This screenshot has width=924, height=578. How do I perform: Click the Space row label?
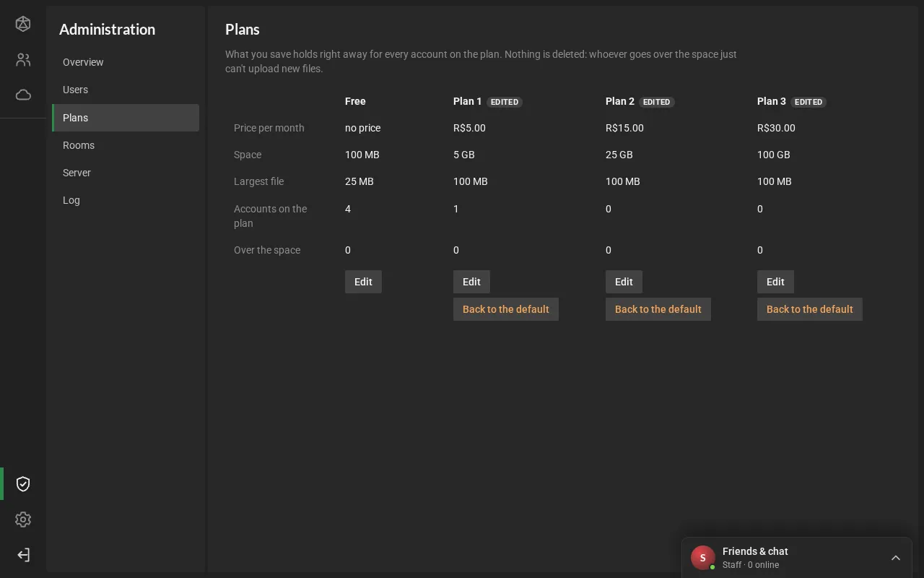(x=248, y=155)
